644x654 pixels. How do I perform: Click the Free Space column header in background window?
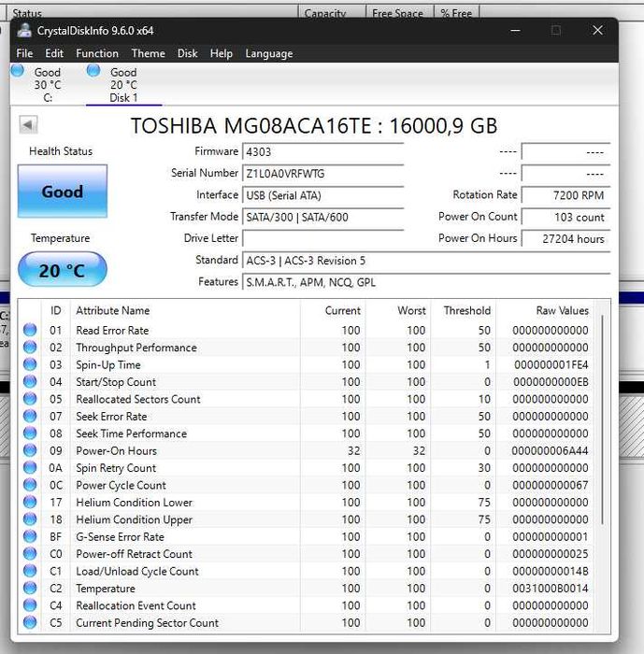click(x=399, y=12)
